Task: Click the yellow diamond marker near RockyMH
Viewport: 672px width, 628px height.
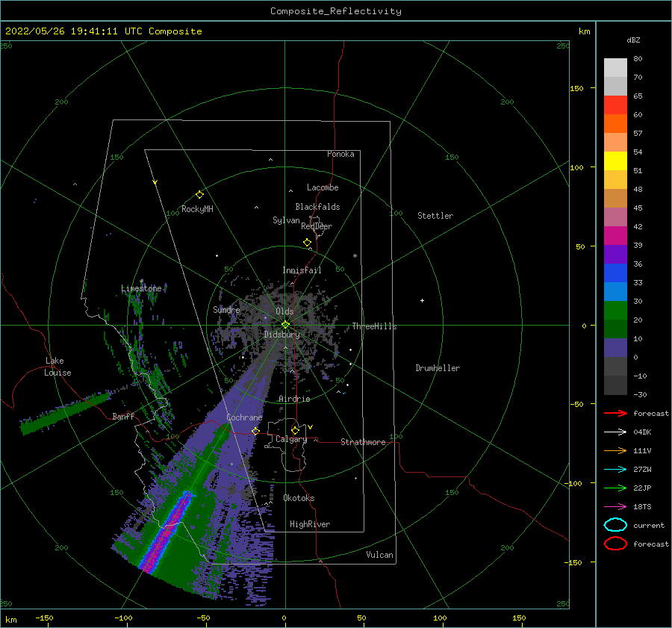Action: (199, 195)
